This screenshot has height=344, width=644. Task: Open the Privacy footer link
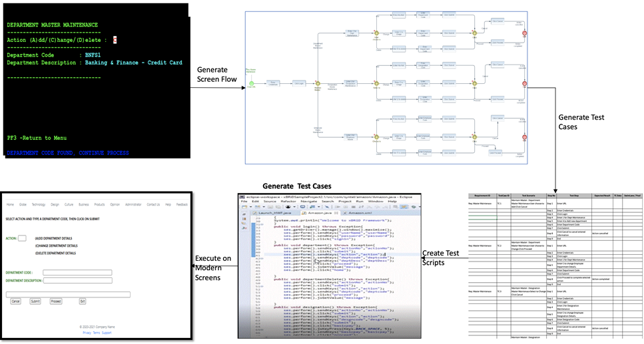tap(87, 333)
